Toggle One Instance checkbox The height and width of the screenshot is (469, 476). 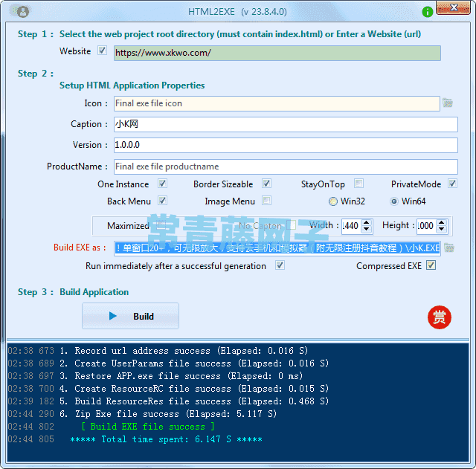tap(162, 184)
